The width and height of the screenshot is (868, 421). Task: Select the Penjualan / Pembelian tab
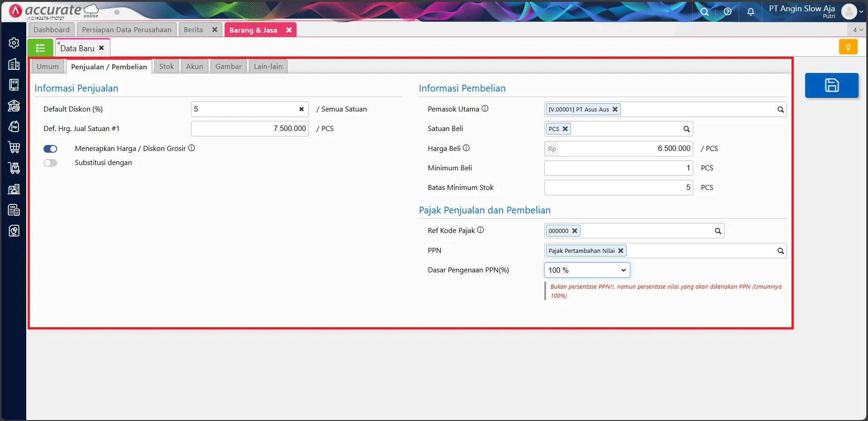109,67
